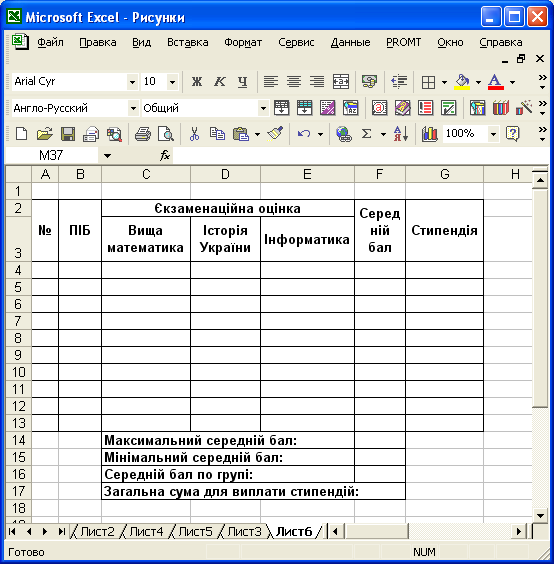Apply currency format icon

point(369,82)
